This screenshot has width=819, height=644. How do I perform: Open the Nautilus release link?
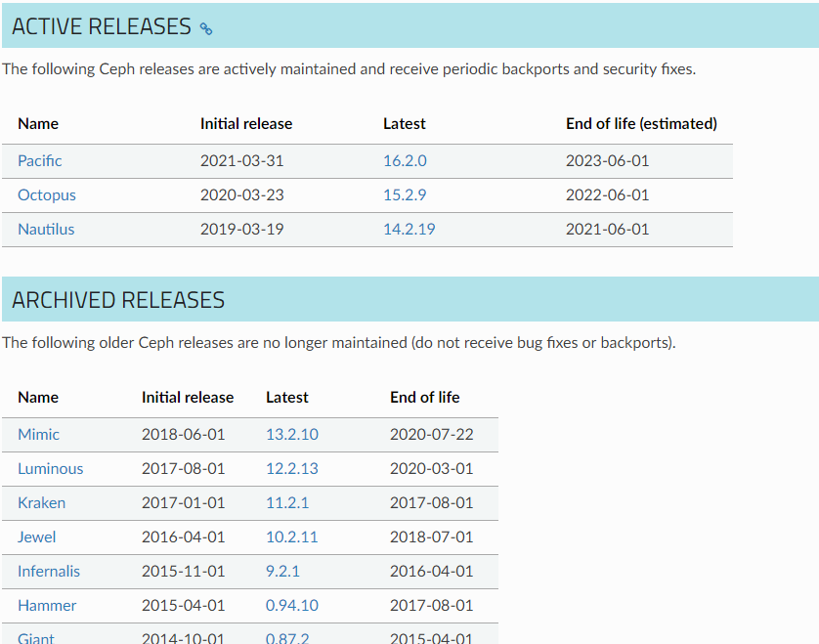(x=46, y=230)
